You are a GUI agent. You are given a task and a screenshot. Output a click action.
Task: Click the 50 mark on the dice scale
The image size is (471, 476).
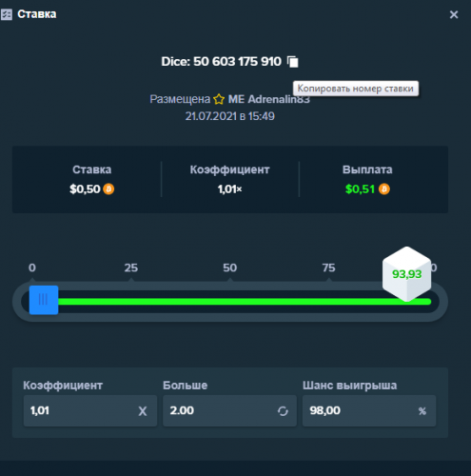[230, 268]
